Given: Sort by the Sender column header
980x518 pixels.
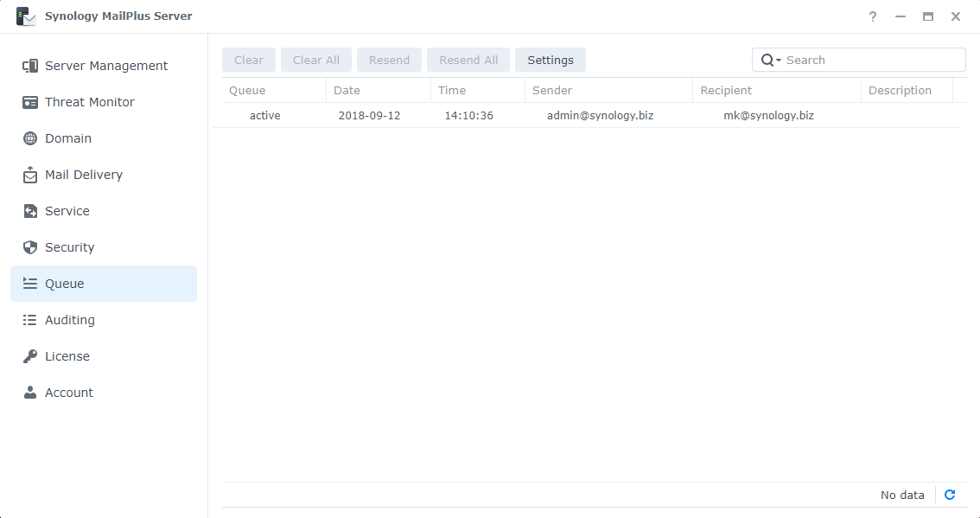Looking at the screenshot, I should 608,91.
